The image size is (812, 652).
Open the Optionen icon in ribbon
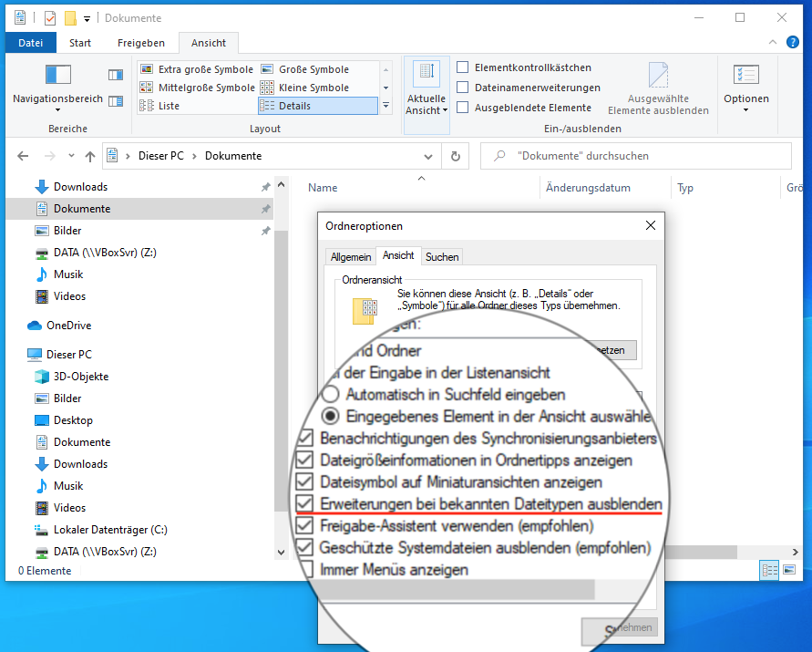tap(745, 77)
